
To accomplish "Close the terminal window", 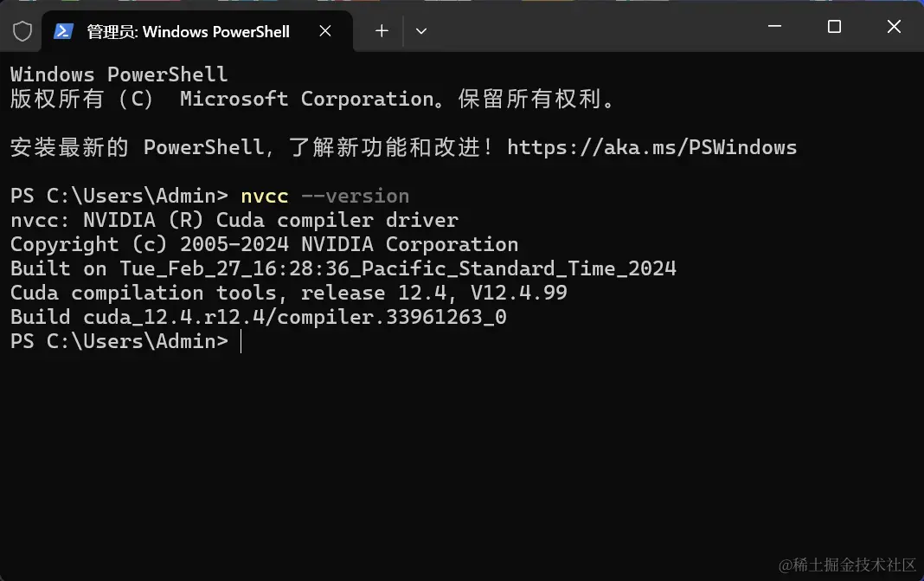I will point(894,27).
